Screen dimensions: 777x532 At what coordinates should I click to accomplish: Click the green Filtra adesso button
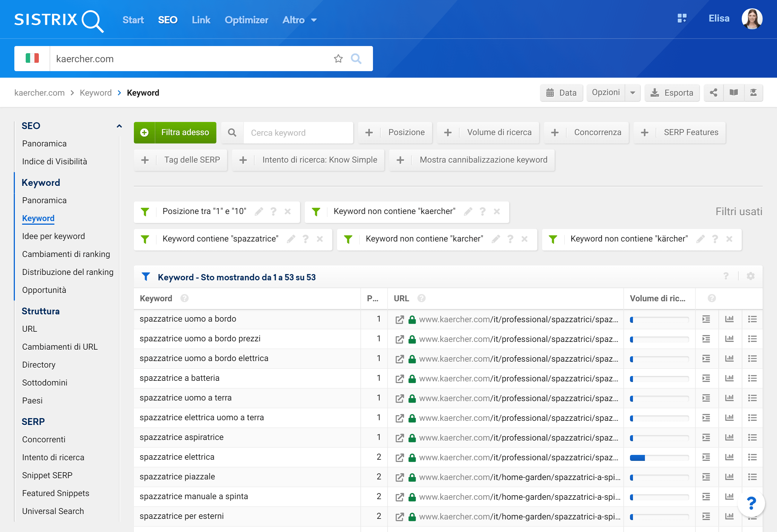[x=175, y=132]
